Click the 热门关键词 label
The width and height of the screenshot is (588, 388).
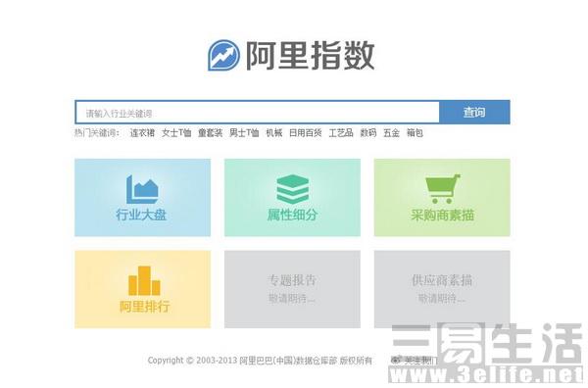[97, 132]
